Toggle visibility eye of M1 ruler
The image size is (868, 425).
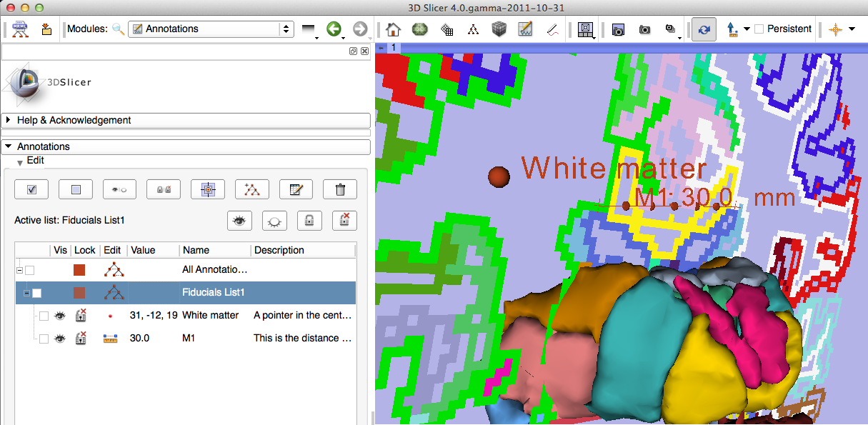coord(60,339)
